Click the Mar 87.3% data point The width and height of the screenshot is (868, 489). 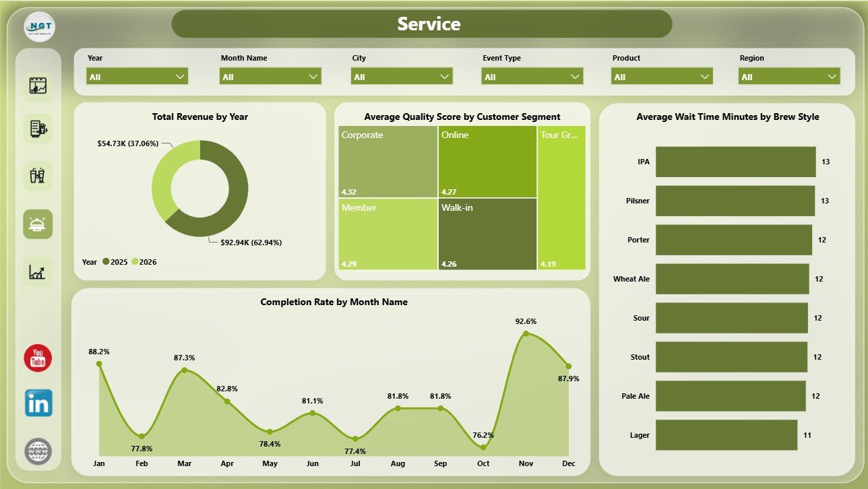click(185, 370)
